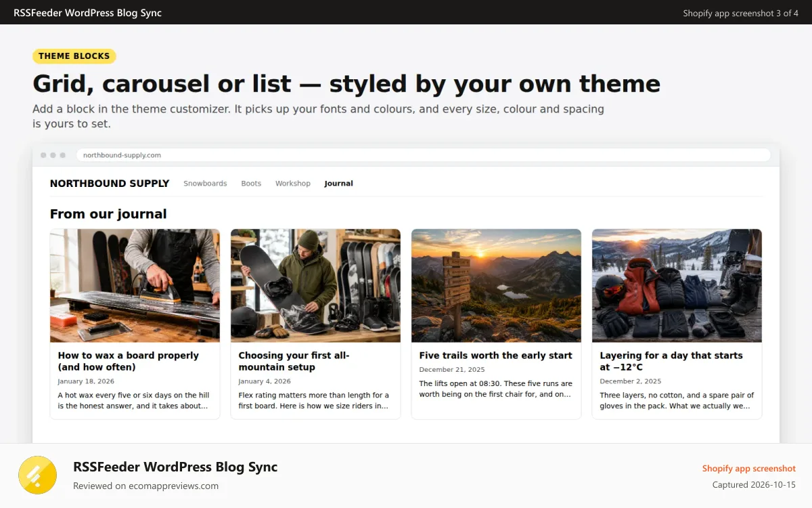Click the header title 'RSSFeeder WordPress Blog Sync'

(87, 12)
